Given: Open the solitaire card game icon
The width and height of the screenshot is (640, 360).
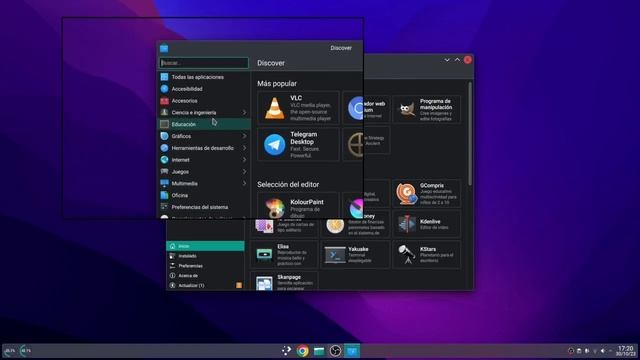Looking at the screenshot, I should (264, 226).
